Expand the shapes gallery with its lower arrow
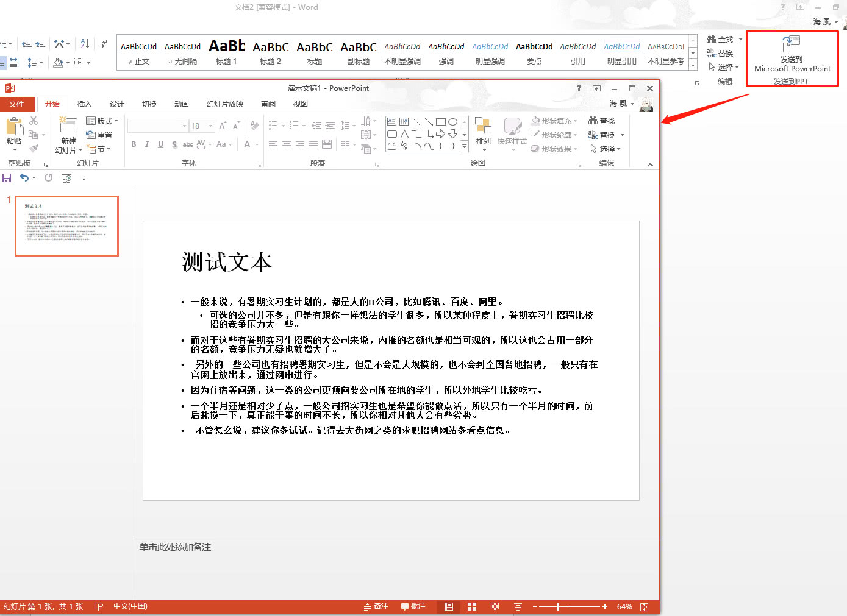This screenshot has height=616, width=847. click(x=464, y=147)
